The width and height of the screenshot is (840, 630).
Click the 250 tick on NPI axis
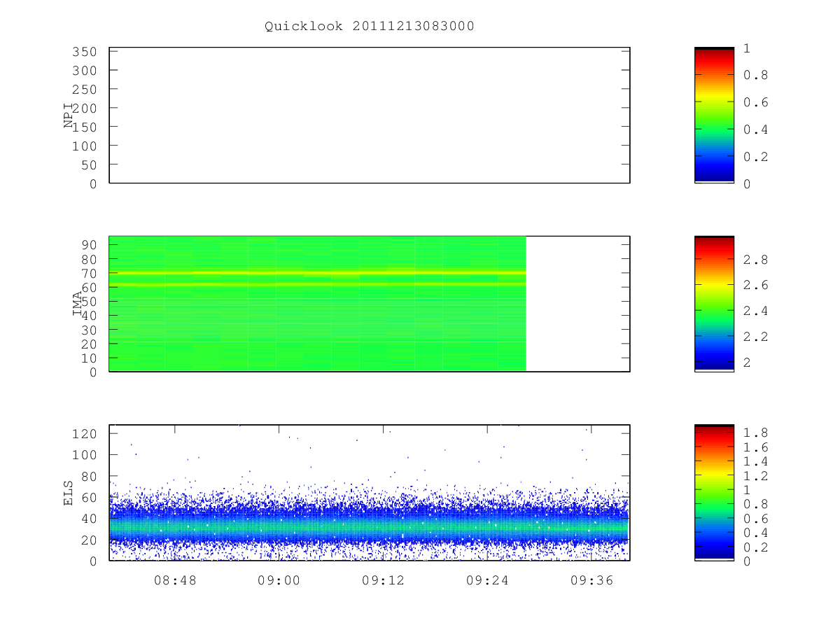(84, 90)
